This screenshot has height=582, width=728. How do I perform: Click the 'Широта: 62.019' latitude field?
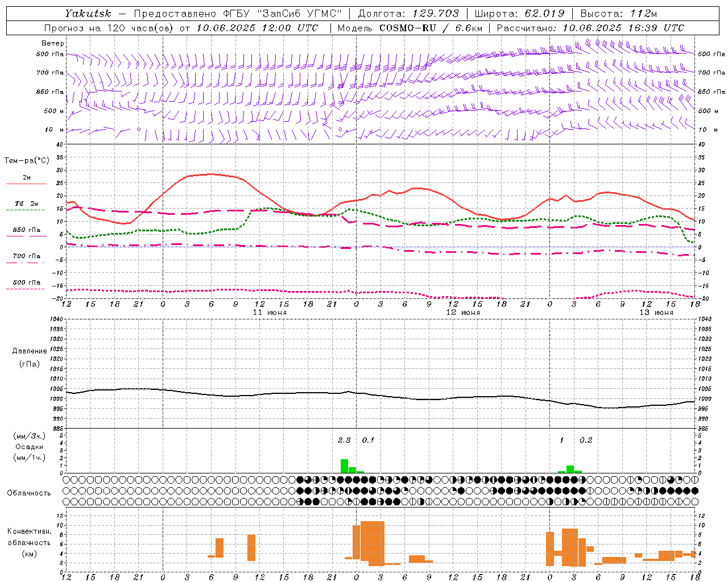(519, 14)
